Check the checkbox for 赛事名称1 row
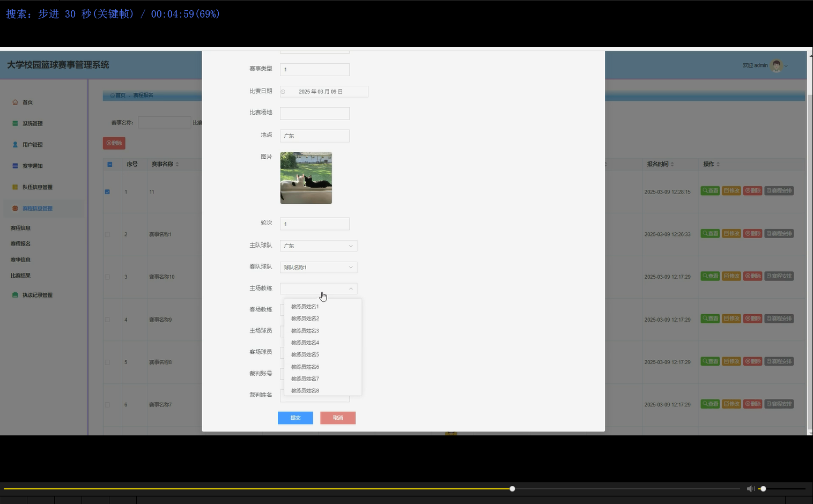813x504 pixels. point(107,234)
